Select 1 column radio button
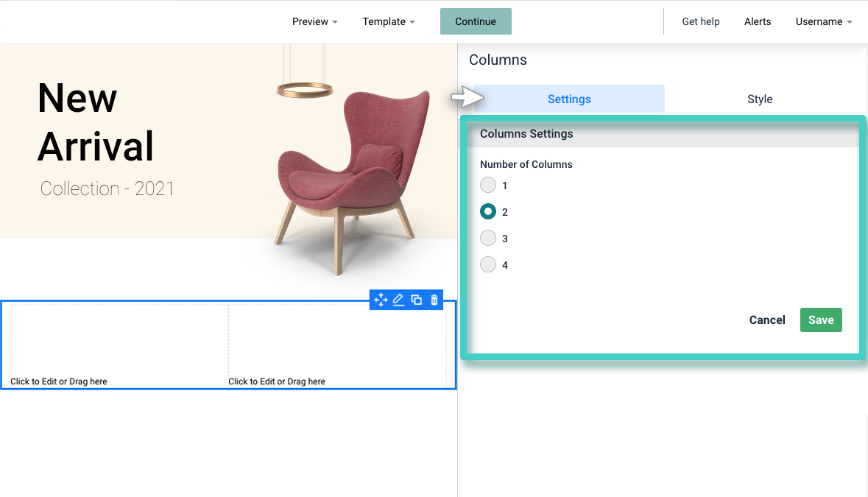 click(487, 185)
